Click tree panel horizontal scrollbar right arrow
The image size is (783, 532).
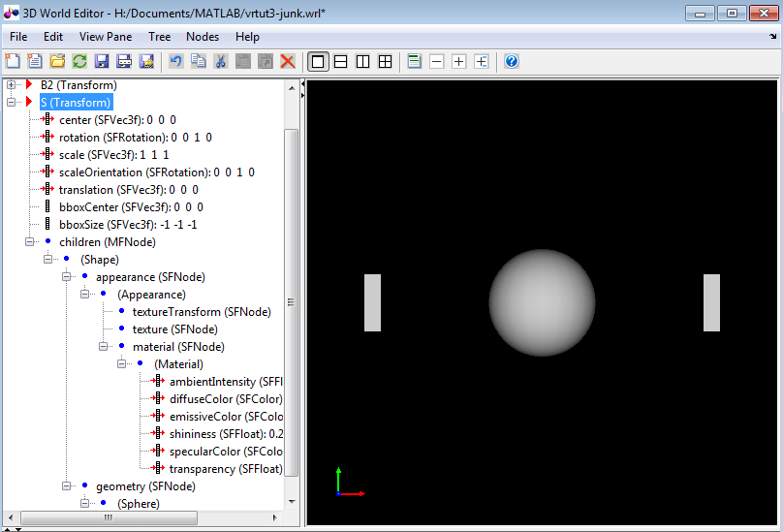[274, 518]
